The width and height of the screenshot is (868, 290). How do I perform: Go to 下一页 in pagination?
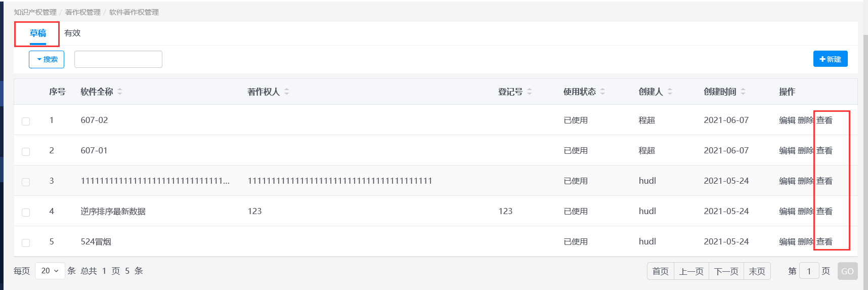[x=726, y=271]
